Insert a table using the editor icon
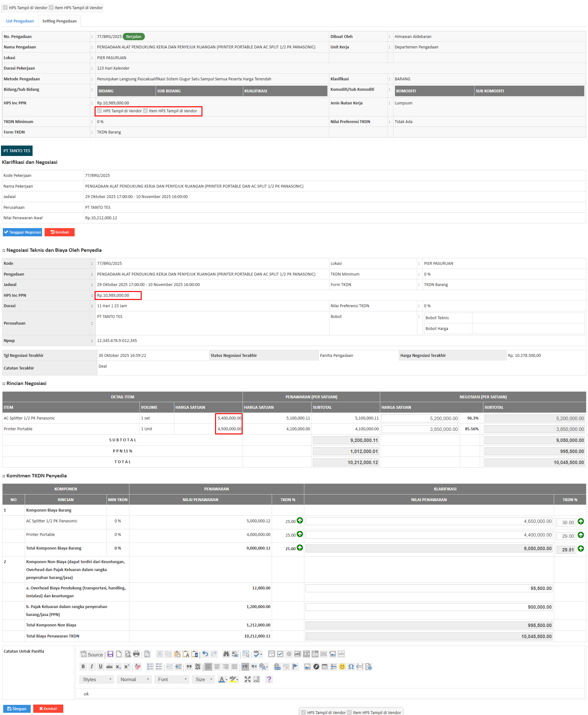Viewport: 588px width, 715px height. click(325, 667)
